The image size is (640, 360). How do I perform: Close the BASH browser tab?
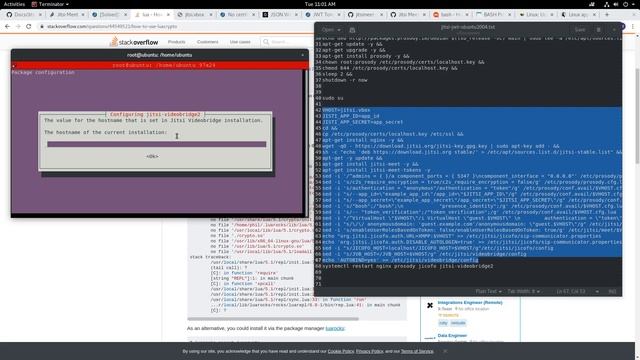coord(509,14)
